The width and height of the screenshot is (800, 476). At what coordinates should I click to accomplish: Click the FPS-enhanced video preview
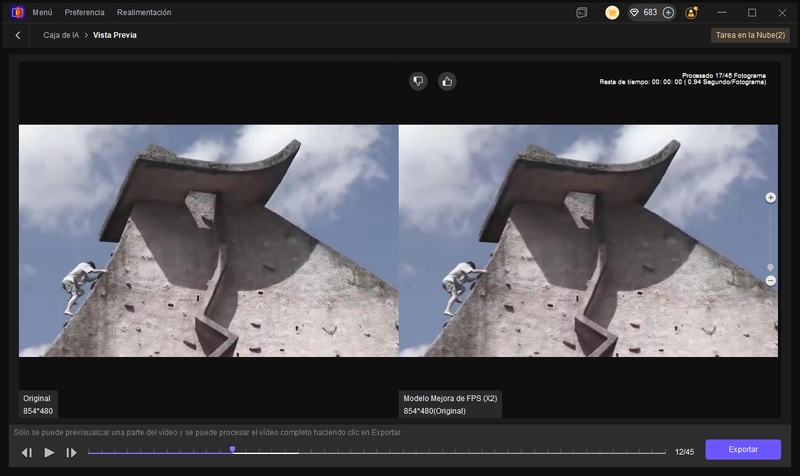click(588, 241)
